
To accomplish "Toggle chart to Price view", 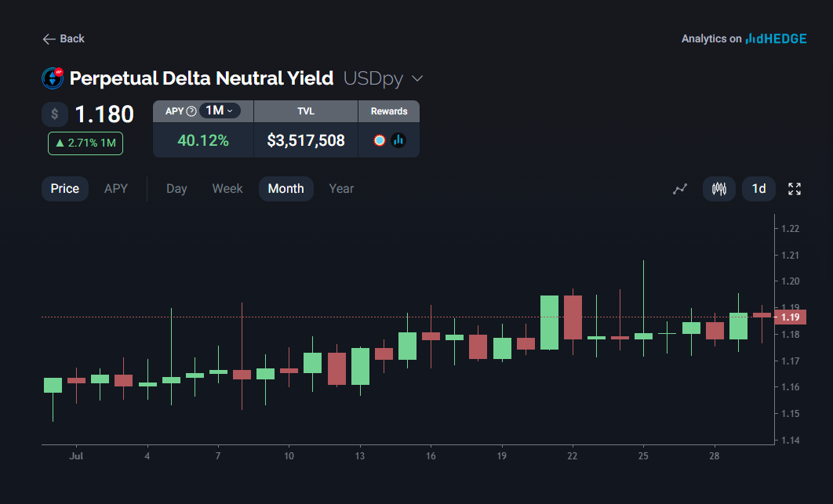I will [65, 189].
